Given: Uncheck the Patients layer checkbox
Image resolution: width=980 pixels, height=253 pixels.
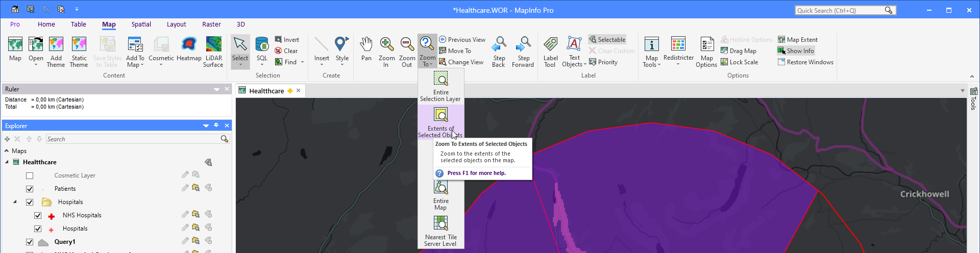Looking at the screenshot, I should coord(30,189).
